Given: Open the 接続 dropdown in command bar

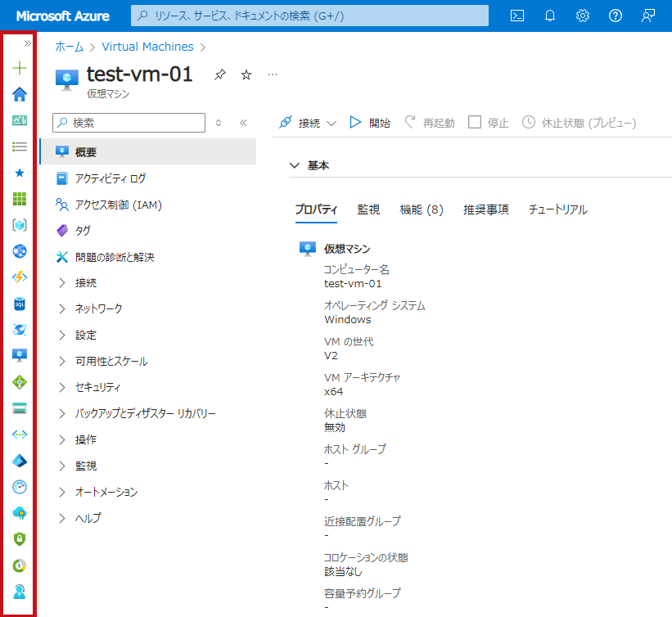Looking at the screenshot, I should pos(308,123).
